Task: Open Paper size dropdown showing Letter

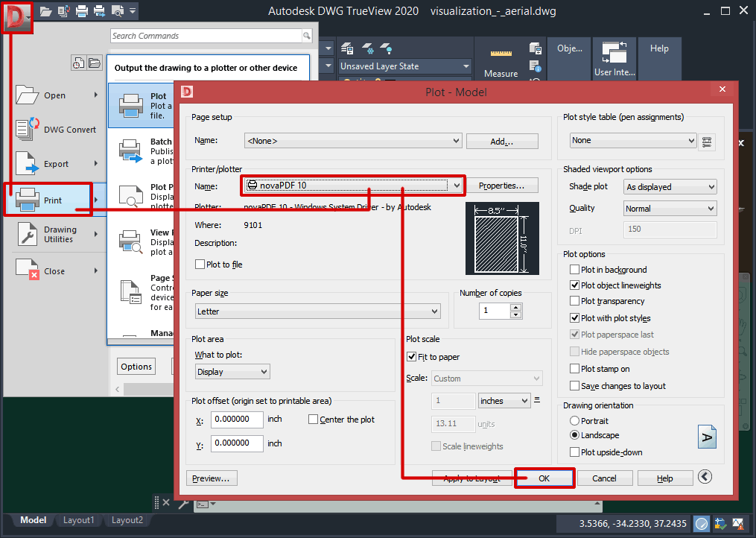Action: 318,311
